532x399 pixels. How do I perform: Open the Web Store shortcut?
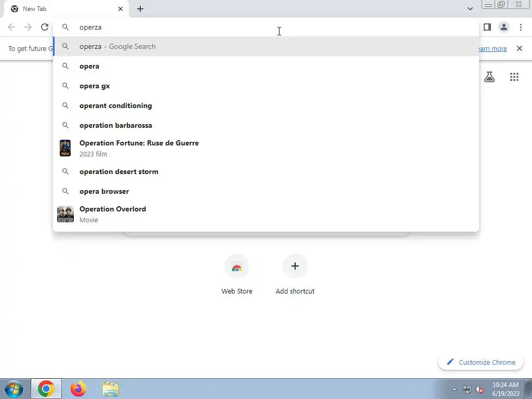click(x=237, y=275)
